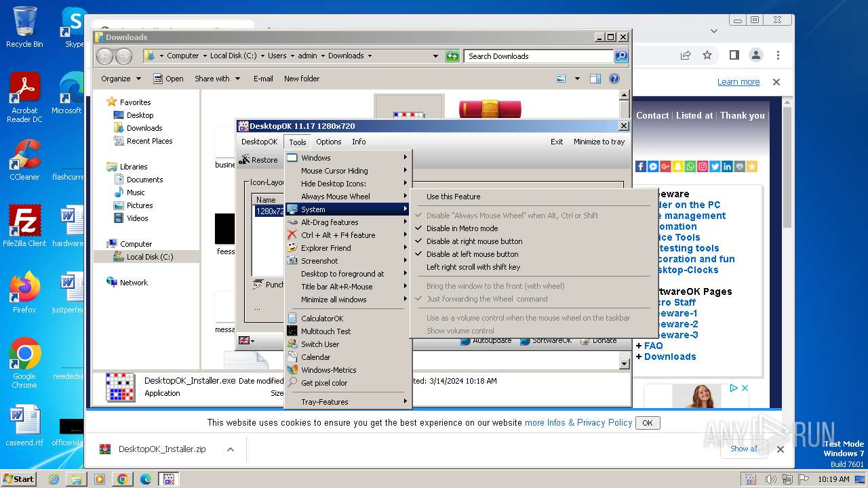Click the Instagram share icon on webpage
This screenshot has height=488, width=868.
(702, 166)
